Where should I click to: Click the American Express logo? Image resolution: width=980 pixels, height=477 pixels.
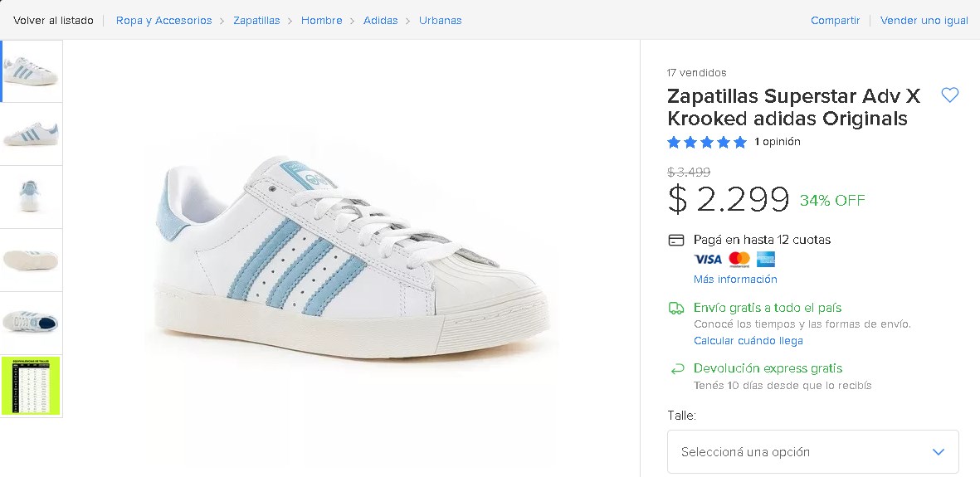point(765,260)
